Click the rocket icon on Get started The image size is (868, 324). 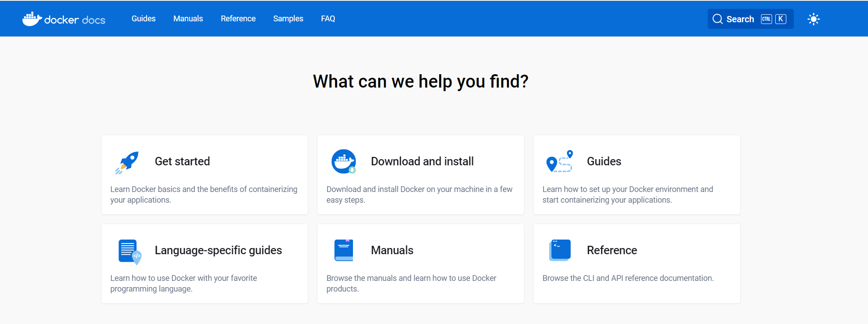[127, 162]
